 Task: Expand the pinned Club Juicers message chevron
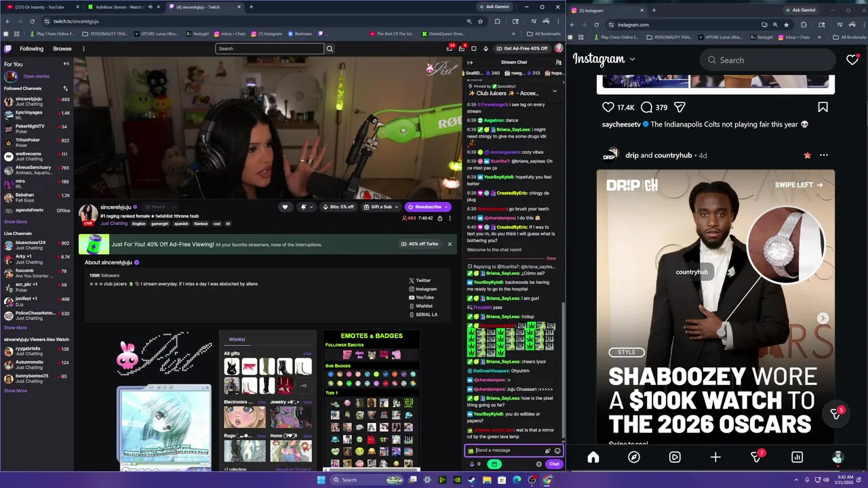[555, 91]
